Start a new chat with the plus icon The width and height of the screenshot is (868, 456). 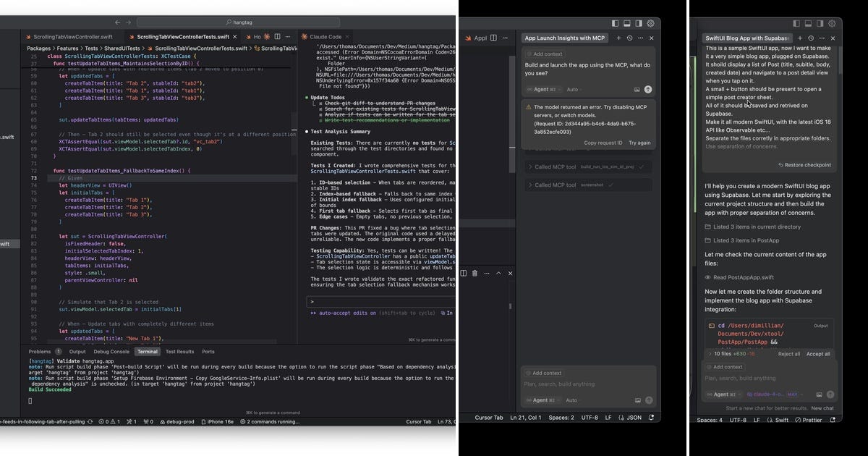[x=618, y=38]
